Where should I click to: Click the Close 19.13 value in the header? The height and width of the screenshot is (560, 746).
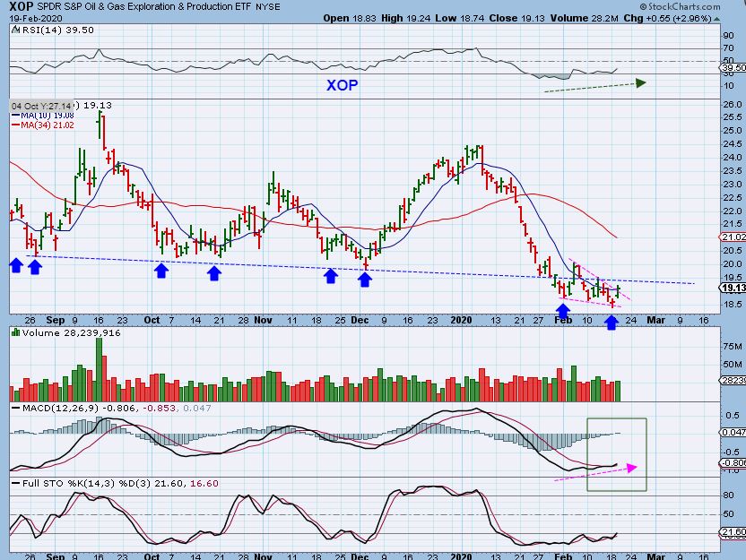point(517,18)
